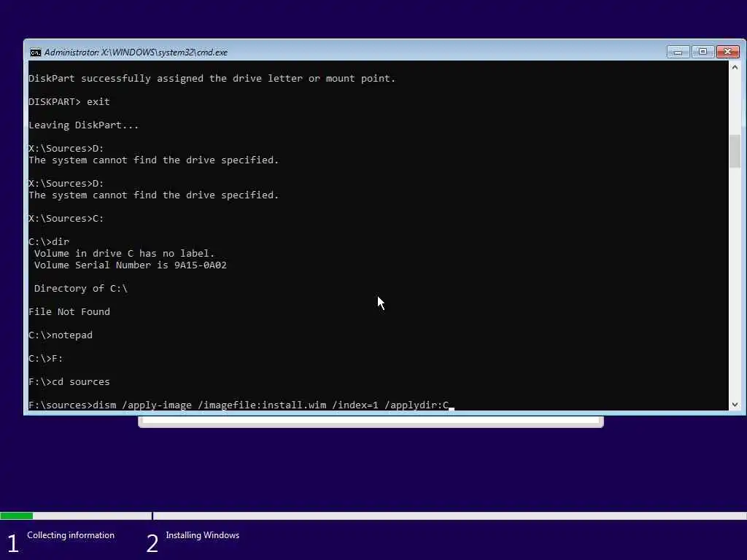The image size is (747, 560).
Task: Click the window title text 'Administrator: X:\WINDOWS\system32\cmd.exe'
Action: [136, 52]
